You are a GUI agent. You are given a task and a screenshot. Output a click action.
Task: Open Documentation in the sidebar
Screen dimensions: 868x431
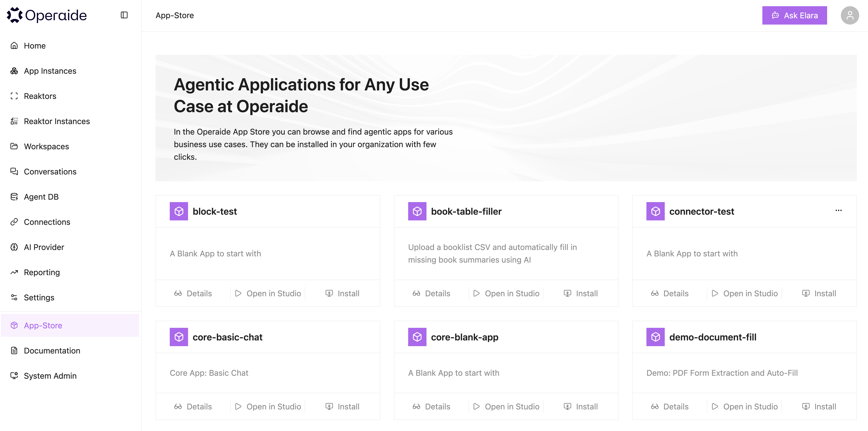(70, 351)
